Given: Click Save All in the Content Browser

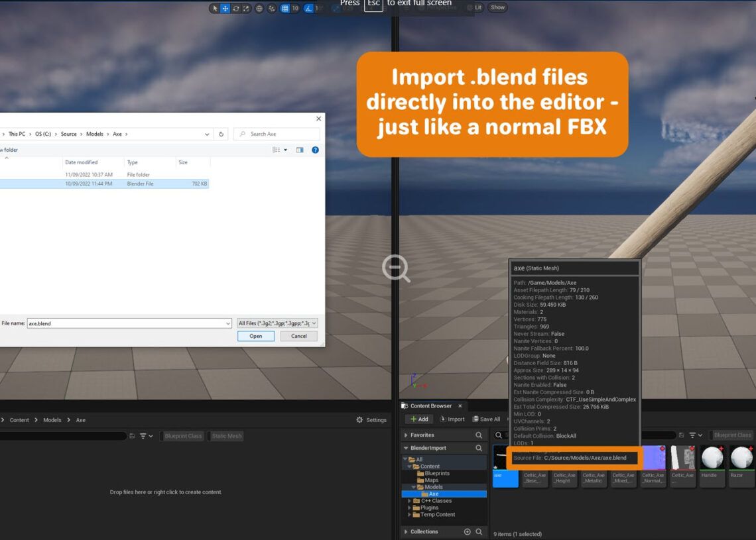Looking at the screenshot, I should coord(487,419).
